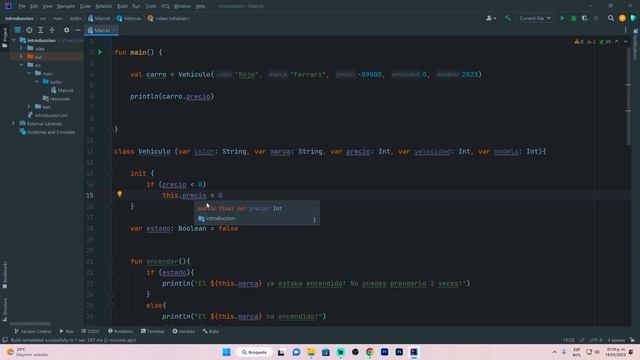Viewport: 640px width, 360px height.
Task: Open the Terminal tool window
Action: click(x=153, y=331)
